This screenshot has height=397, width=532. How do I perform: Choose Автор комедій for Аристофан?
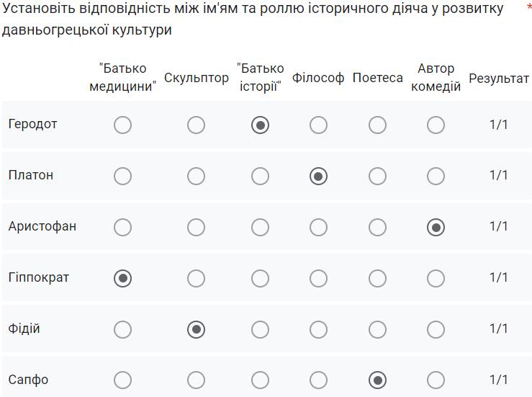436,228
